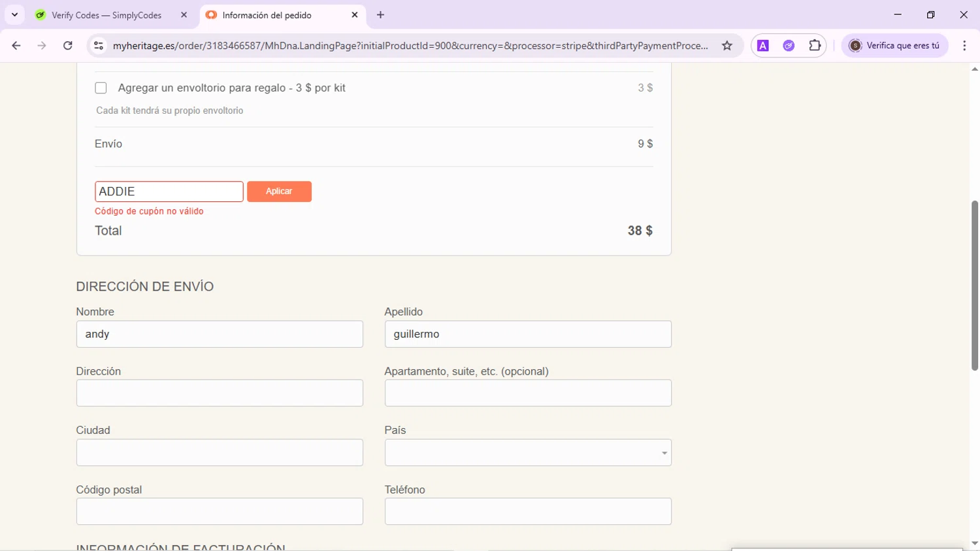This screenshot has width=980, height=551.
Task: Open site information icon in address bar
Action: tap(99, 46)
